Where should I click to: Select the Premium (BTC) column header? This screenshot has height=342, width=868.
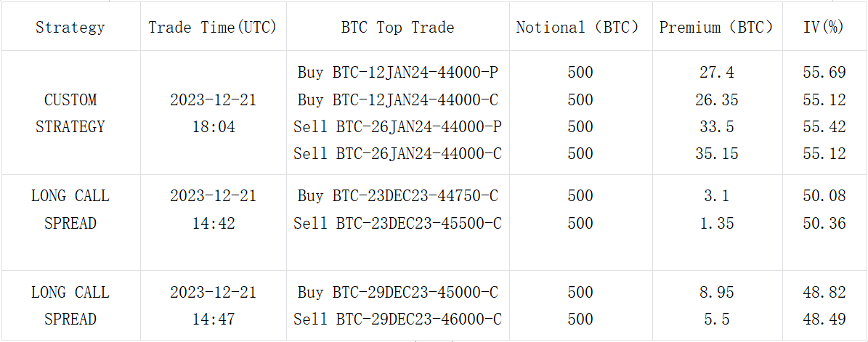(x=716, y=28)
